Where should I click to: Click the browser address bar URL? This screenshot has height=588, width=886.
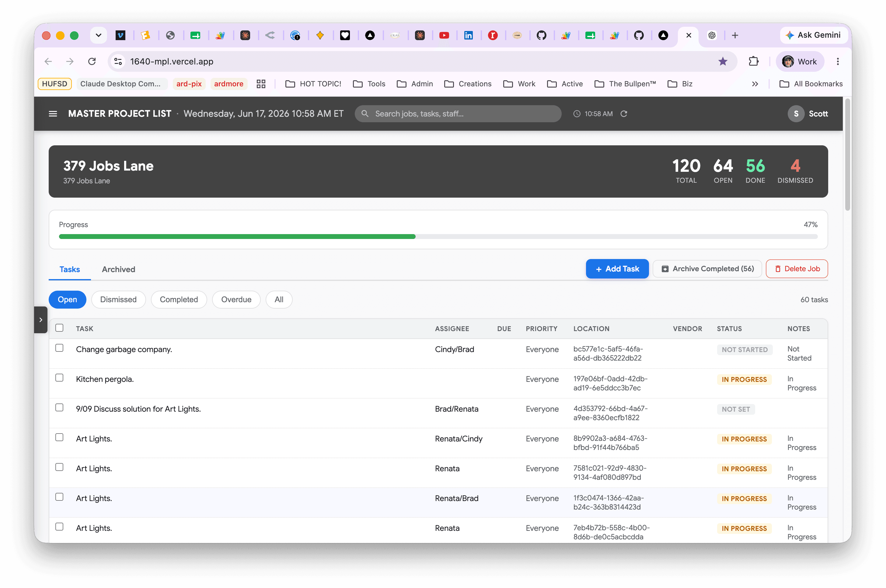[x=172, y=61]
